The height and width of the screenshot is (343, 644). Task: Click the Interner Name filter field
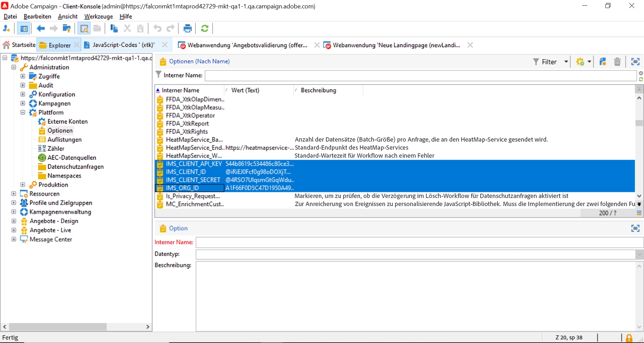[x=421, y=76]
